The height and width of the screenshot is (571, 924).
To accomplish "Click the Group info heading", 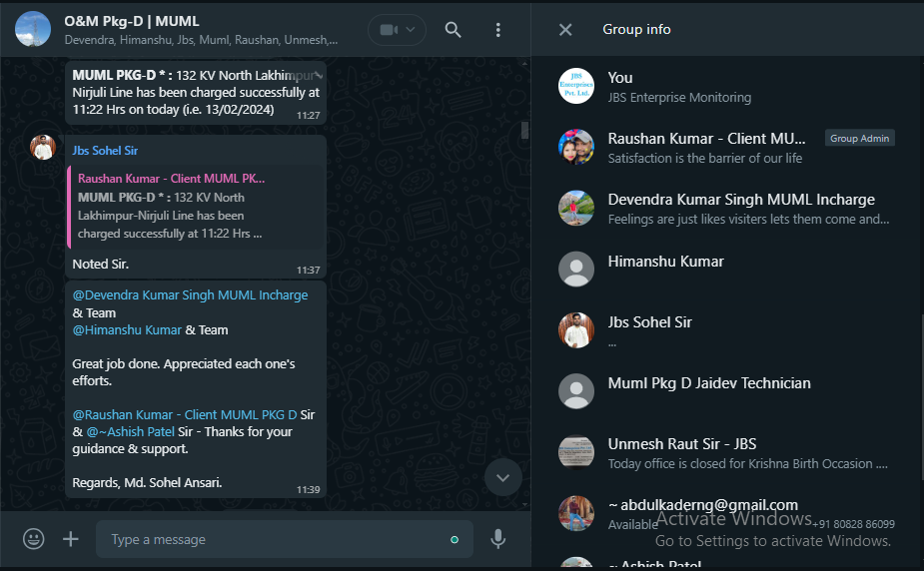I will click(x=636, y=29).
